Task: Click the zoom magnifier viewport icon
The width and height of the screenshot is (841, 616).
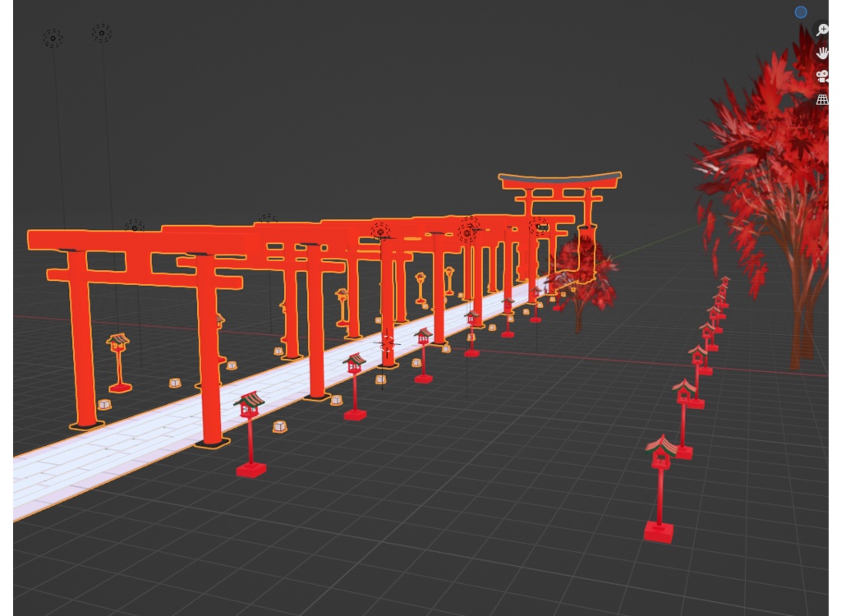Action: click(x=821, y=30)
